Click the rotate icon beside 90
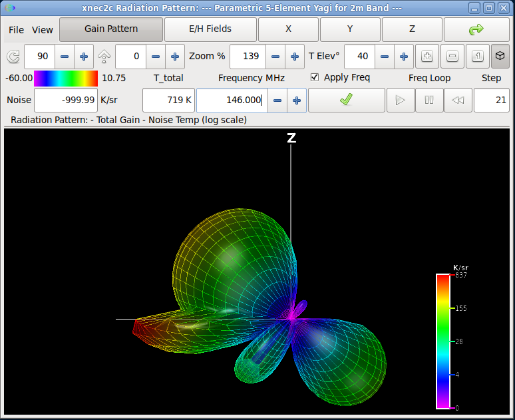 tap(13, 57)
